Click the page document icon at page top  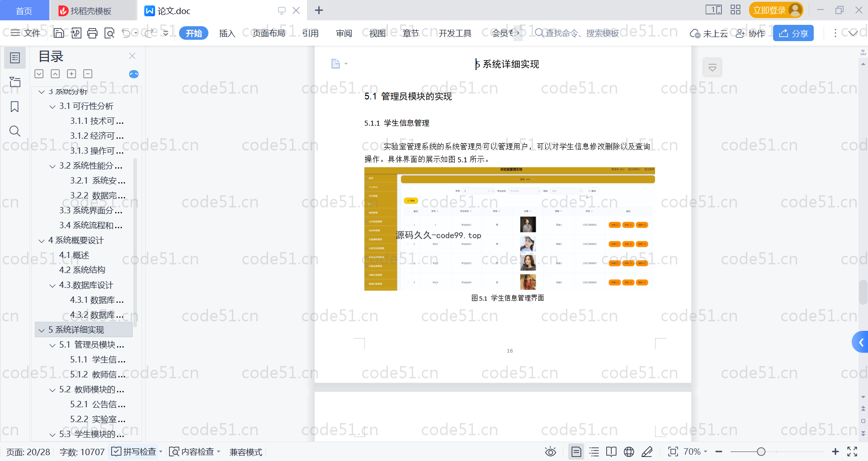pos(335,64)
